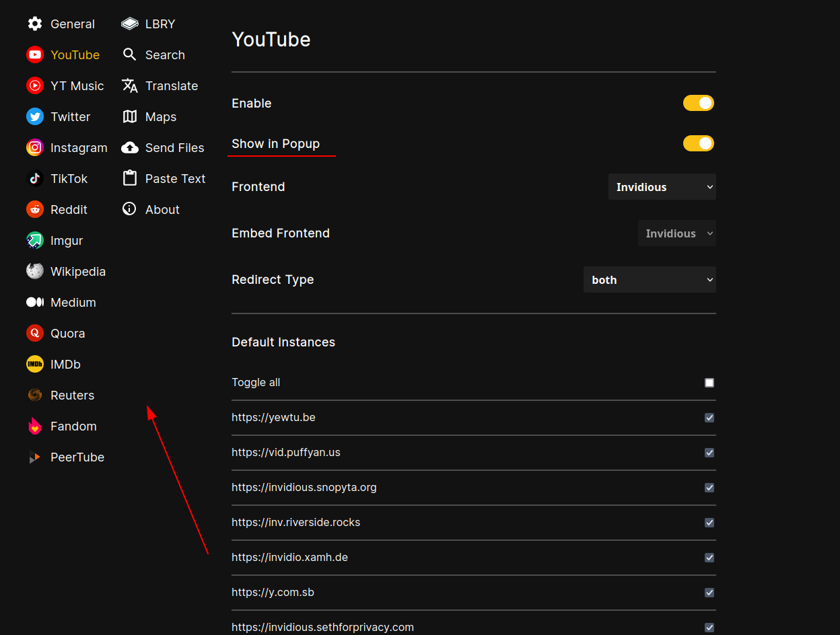
Task: Select the TikTok note icon
Action: tap(34, 178)
